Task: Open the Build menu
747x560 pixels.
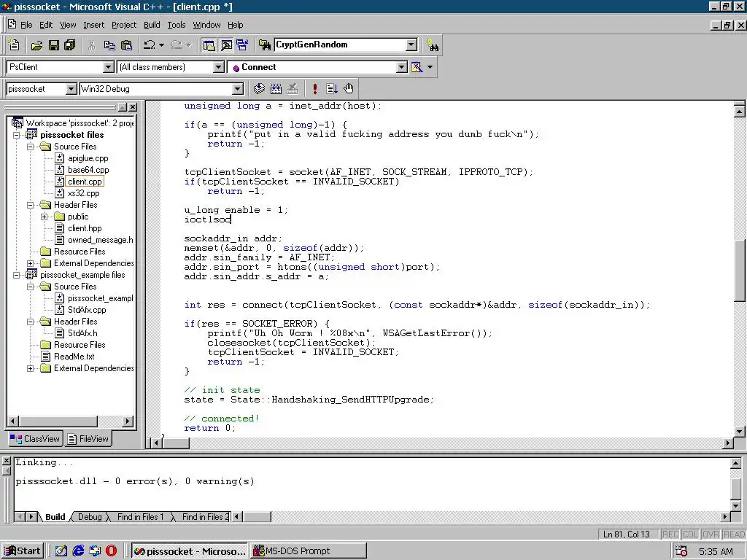Action: (152, 25)
